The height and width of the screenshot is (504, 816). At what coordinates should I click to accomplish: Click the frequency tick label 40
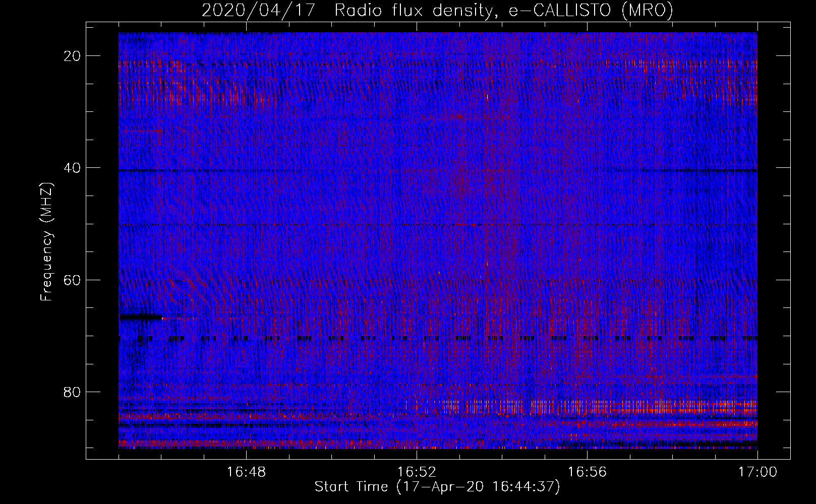(x=73, y=168)
